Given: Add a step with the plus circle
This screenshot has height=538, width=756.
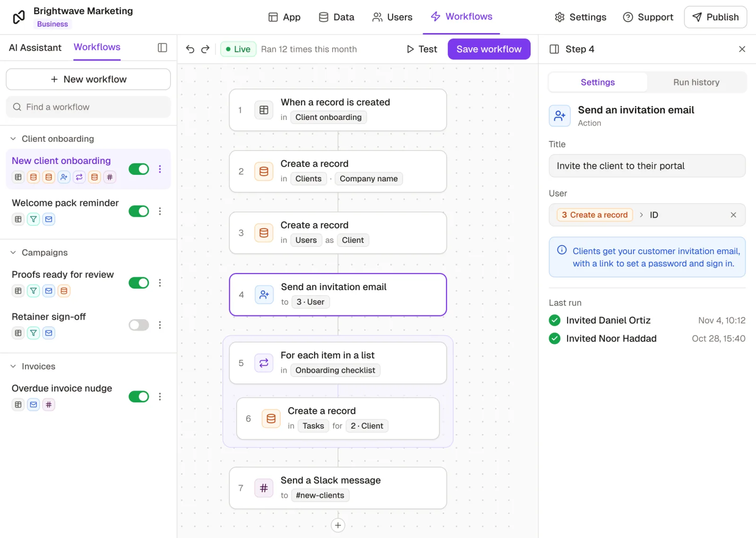Looking at the screenshot, I should tap(338, 525).
